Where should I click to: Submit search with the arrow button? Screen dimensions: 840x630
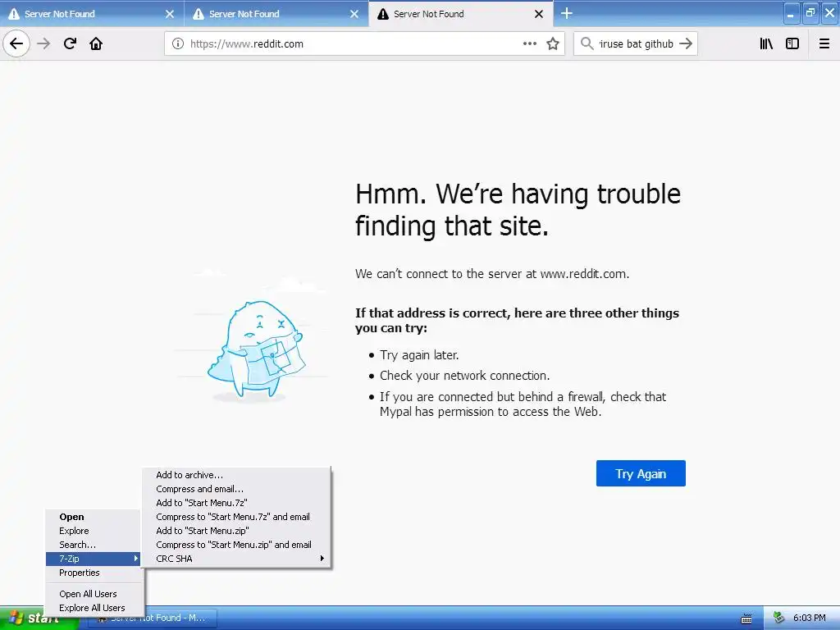[x=686, y=43]
